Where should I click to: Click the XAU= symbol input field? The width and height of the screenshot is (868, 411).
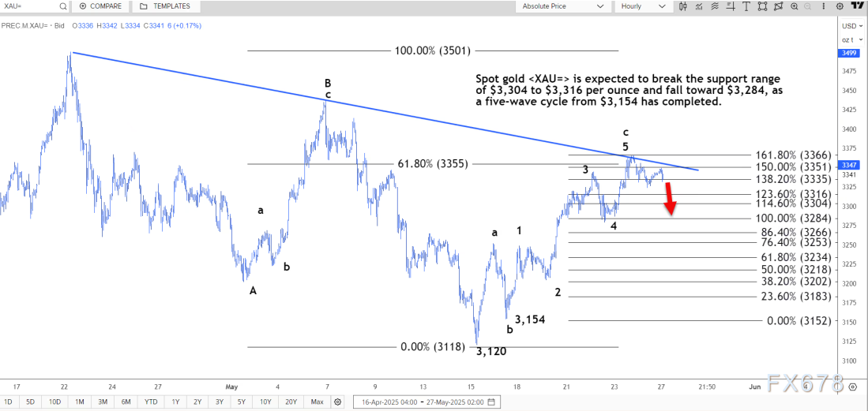[28, 6]
